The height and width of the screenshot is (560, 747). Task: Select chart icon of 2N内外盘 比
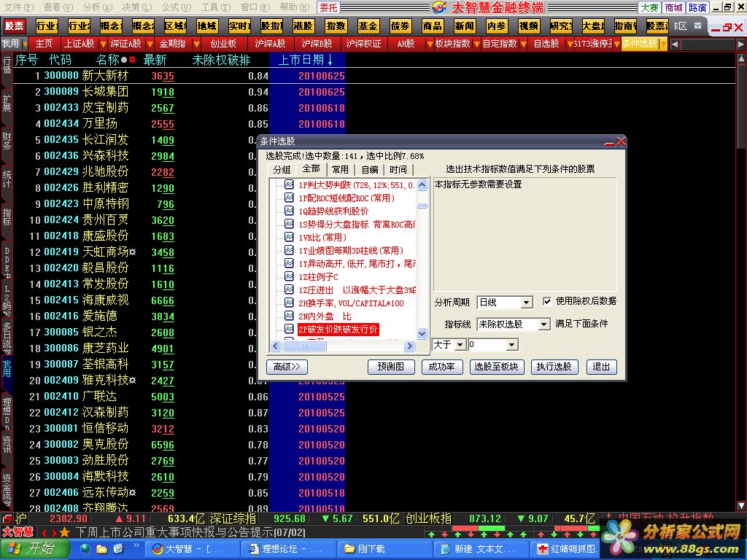pos(289,316)
